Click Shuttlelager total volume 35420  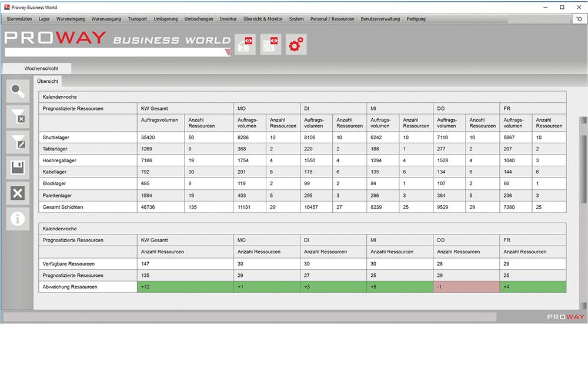pyautogui.click(x=148, y=138)
